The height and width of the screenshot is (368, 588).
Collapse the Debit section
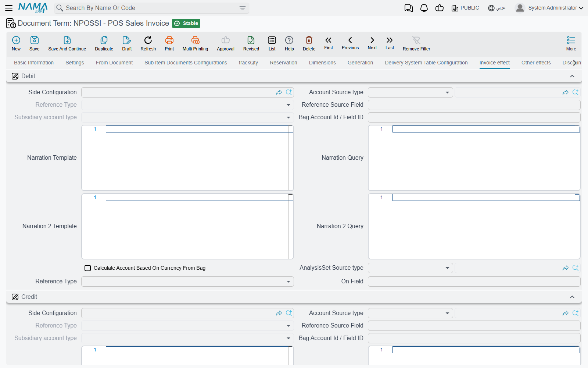click(572, 76)
